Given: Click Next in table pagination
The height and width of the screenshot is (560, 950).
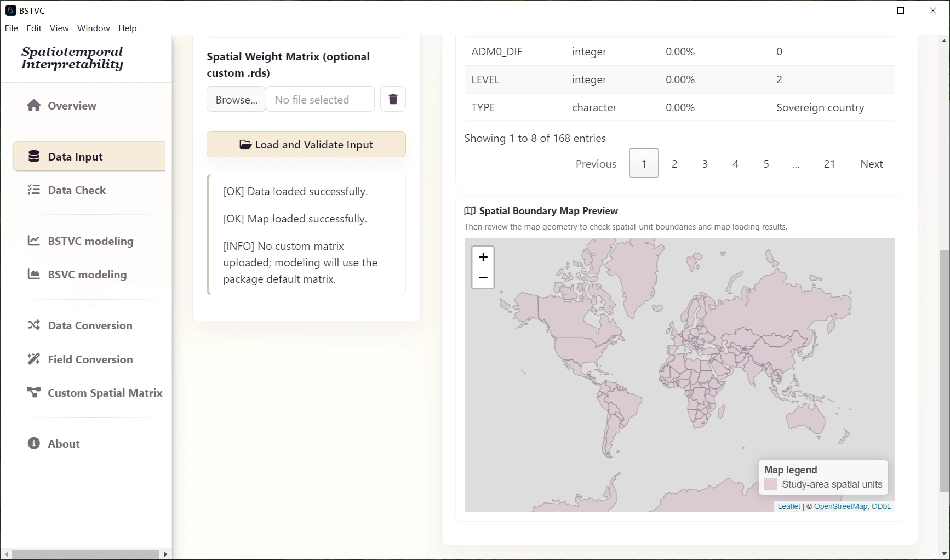Looking at the screenshot, I should tap(872, 164).
